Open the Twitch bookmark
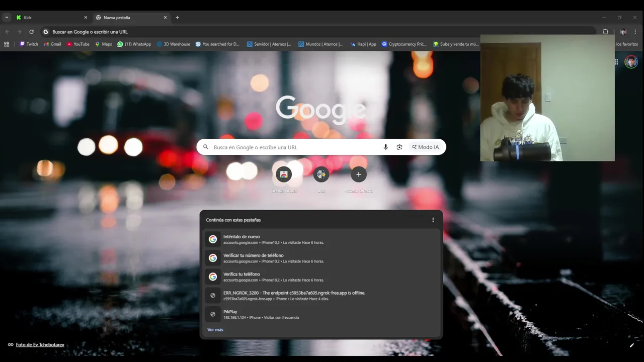Screen dimensions: 644x362 29,44
